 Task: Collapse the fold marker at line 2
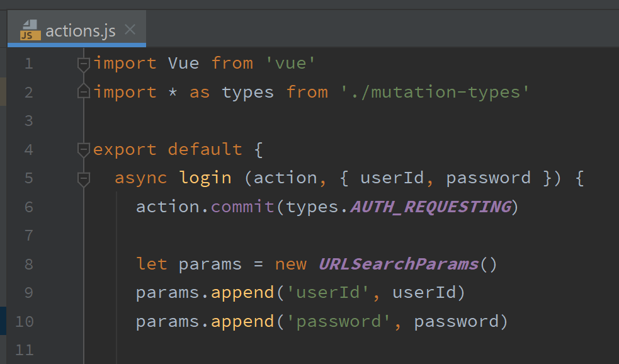[x=84, y=91]
